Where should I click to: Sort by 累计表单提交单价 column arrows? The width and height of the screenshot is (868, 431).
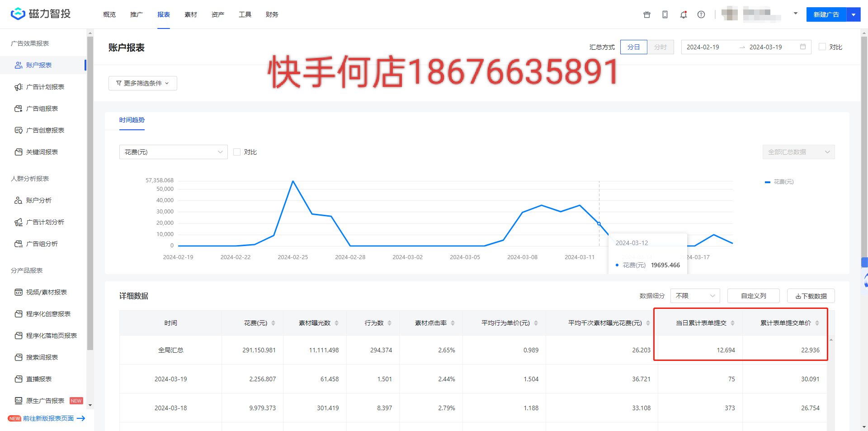click(x=817, y=323)
